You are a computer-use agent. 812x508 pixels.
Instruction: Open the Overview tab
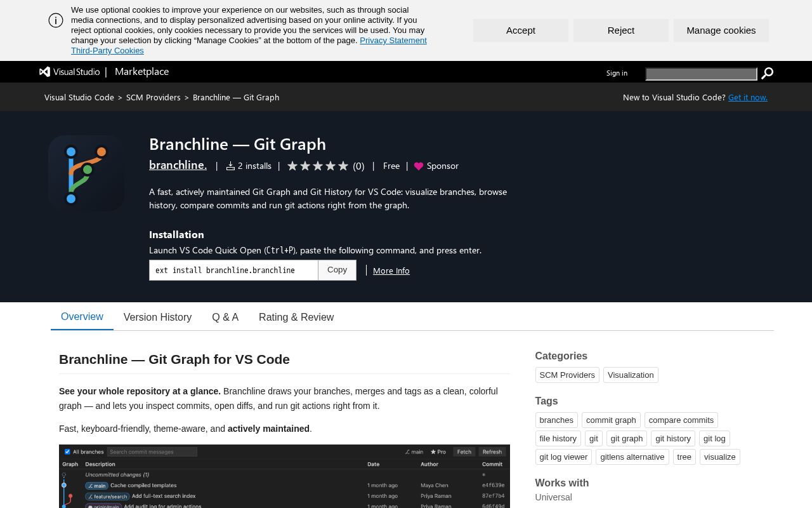coord(82,317)
